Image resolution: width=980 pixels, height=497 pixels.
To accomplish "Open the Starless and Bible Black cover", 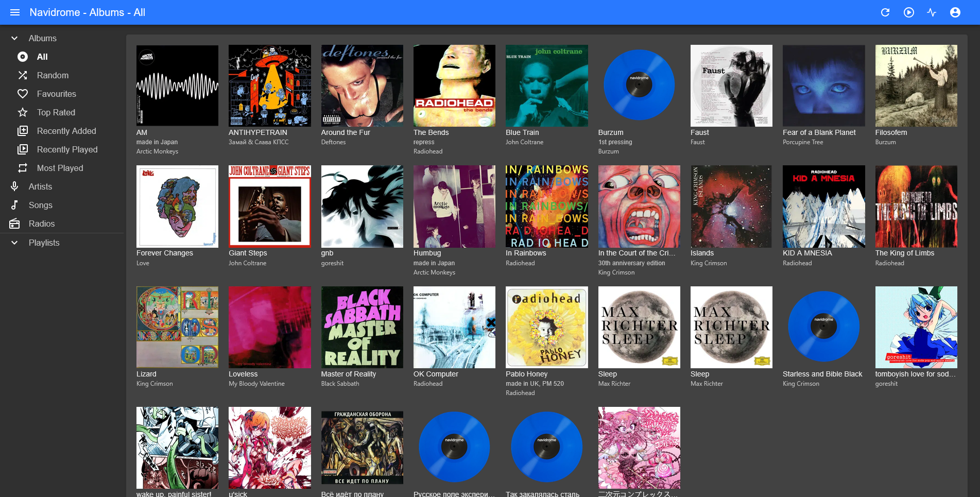I will [824, 327].
